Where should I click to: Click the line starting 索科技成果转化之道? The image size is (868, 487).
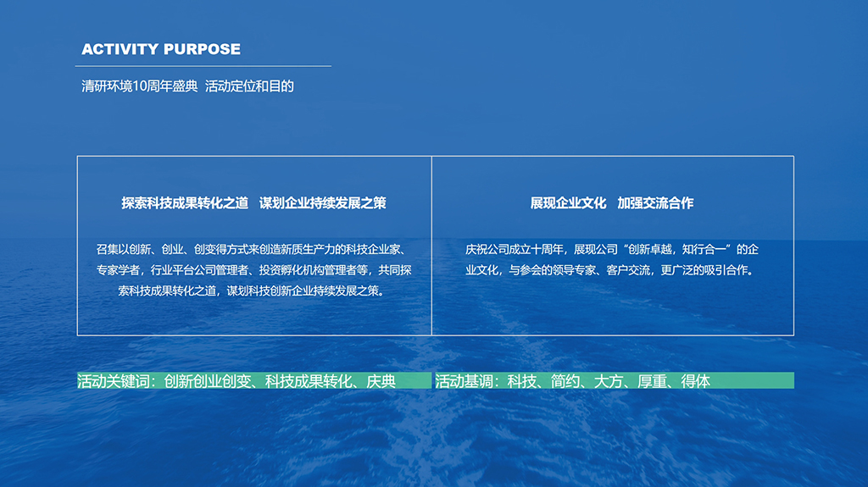[x=254, y=291]
